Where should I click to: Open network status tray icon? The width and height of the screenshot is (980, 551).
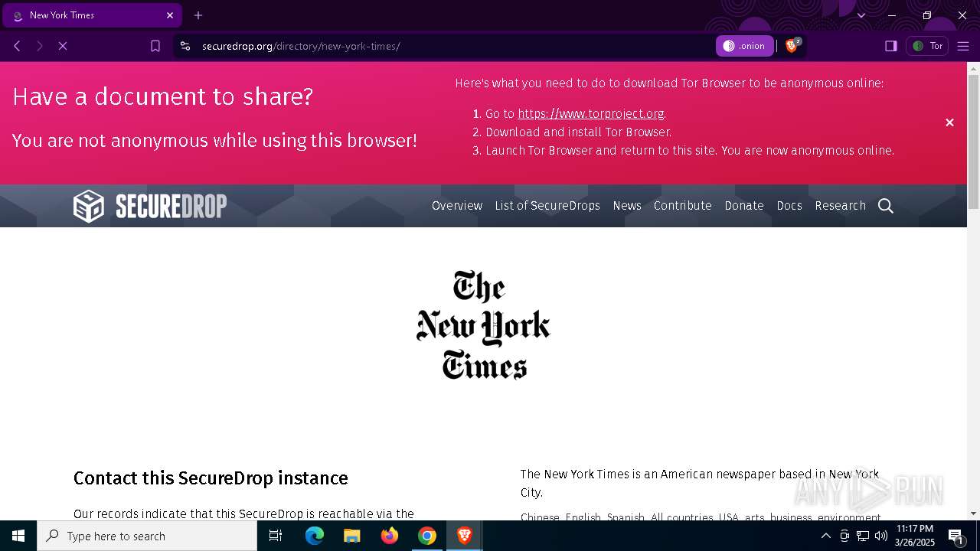(x=863, y=536)
